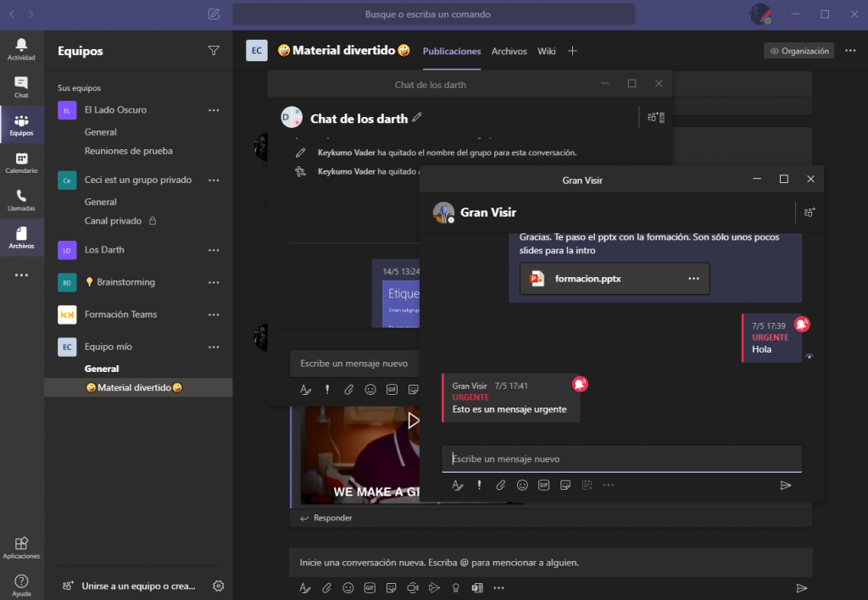Switch to the Archivos tab
868x600 pixels.
[x=509, y=51]
